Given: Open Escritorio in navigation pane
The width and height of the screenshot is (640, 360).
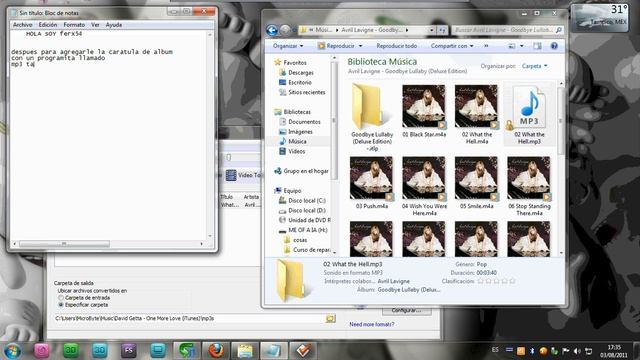Looking at the screenshot, I should click(x=300, y=82).
